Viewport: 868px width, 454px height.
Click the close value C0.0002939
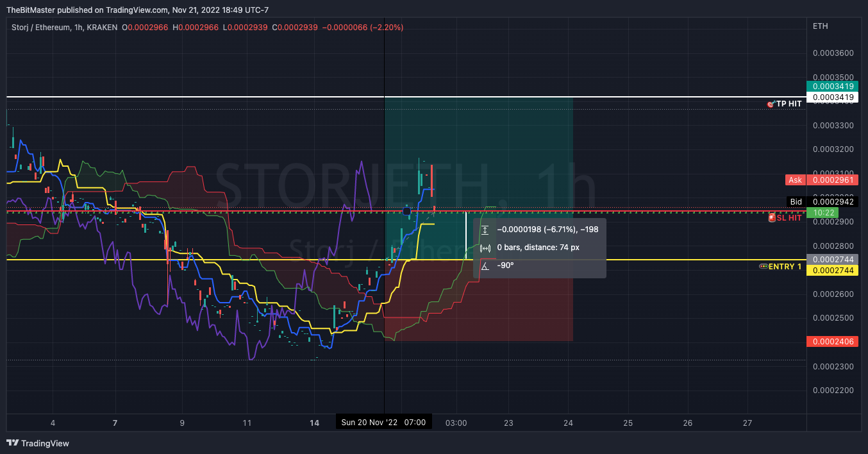coord(294,27)
